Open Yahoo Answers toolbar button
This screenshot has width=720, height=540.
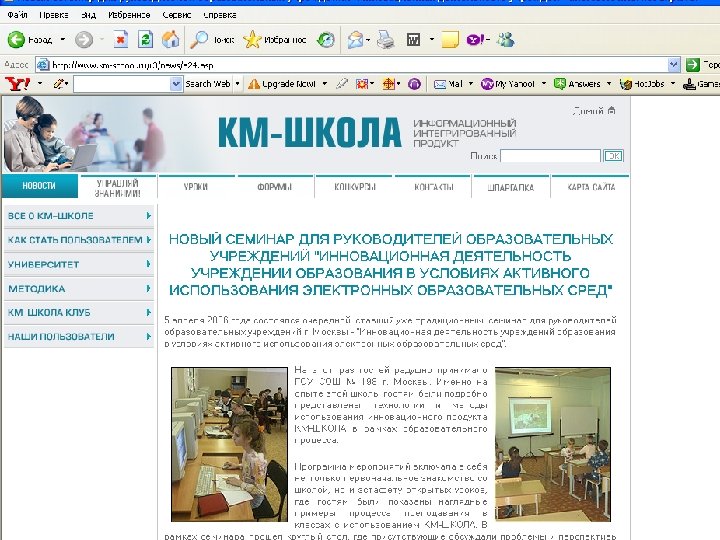[577, 84]
